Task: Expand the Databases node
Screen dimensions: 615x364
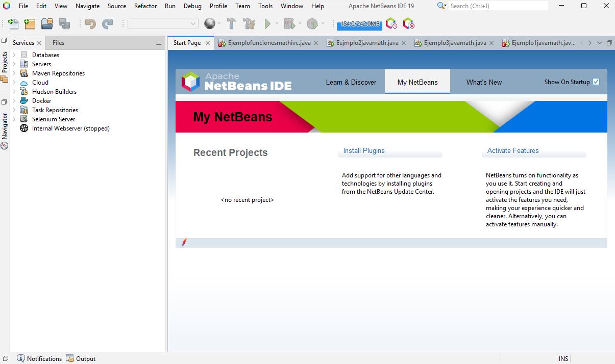Action: pyautogui.click(x=14, y=55)
